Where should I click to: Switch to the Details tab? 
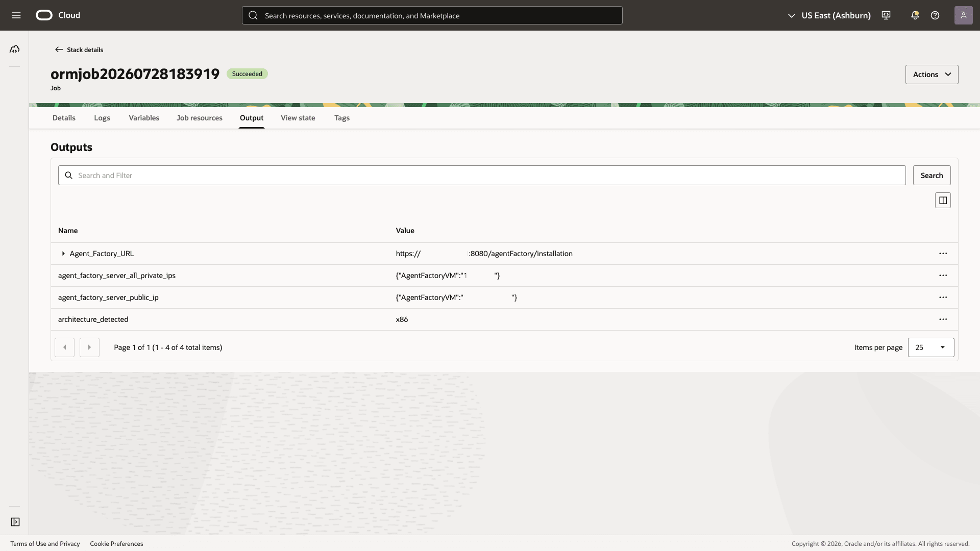[x=64, y=118]
